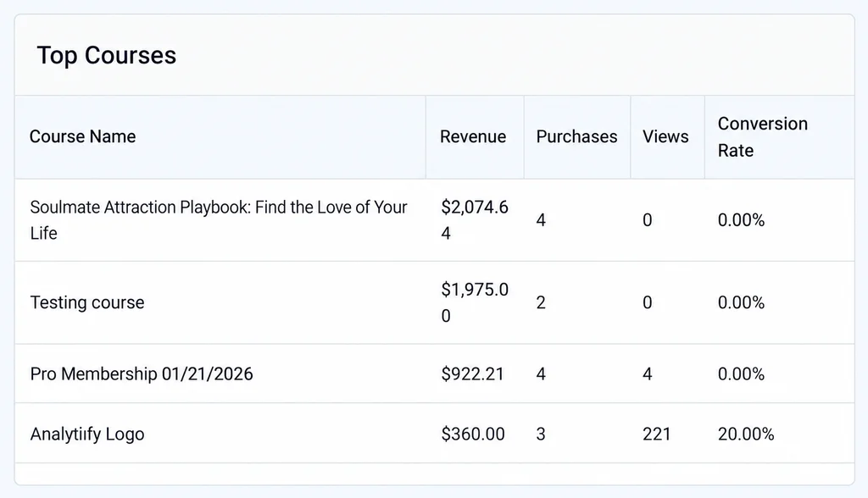Select the Purchases column header
The width and height of the screenshot is (868, 498).
tap(576, 136)
